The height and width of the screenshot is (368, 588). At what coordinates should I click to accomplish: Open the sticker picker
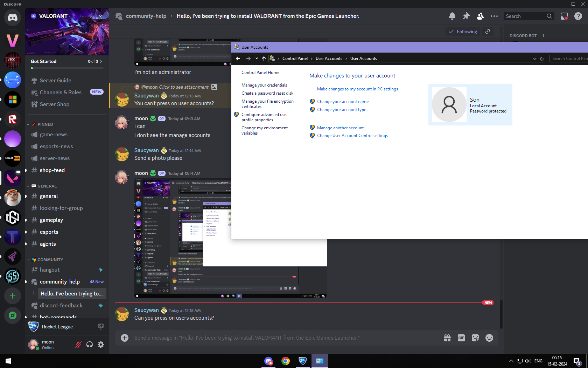(475, 338)
